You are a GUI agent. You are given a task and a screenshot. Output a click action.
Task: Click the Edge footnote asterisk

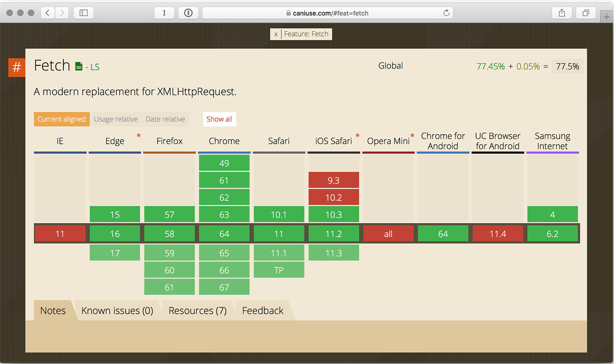(138, 136)
